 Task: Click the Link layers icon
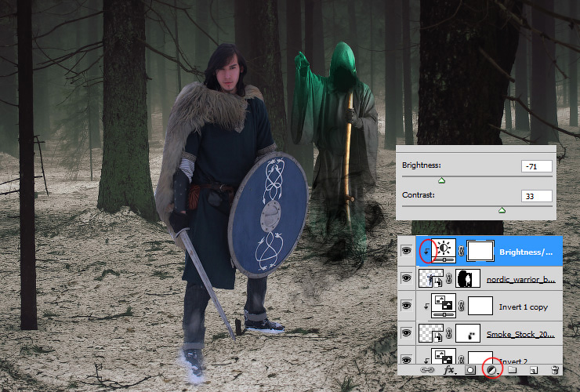(427, 369)
